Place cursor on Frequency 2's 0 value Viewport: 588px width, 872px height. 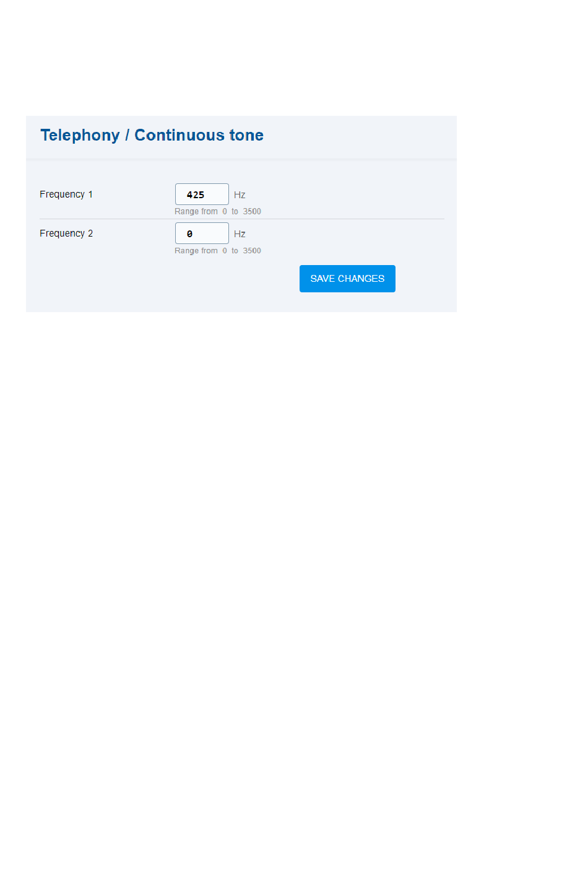189,233
